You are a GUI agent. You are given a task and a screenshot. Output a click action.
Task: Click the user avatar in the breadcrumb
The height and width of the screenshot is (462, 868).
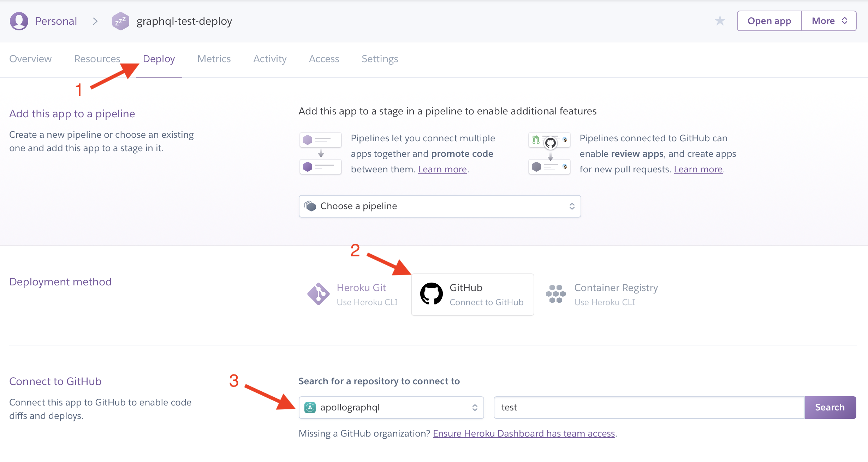[19, 21]
